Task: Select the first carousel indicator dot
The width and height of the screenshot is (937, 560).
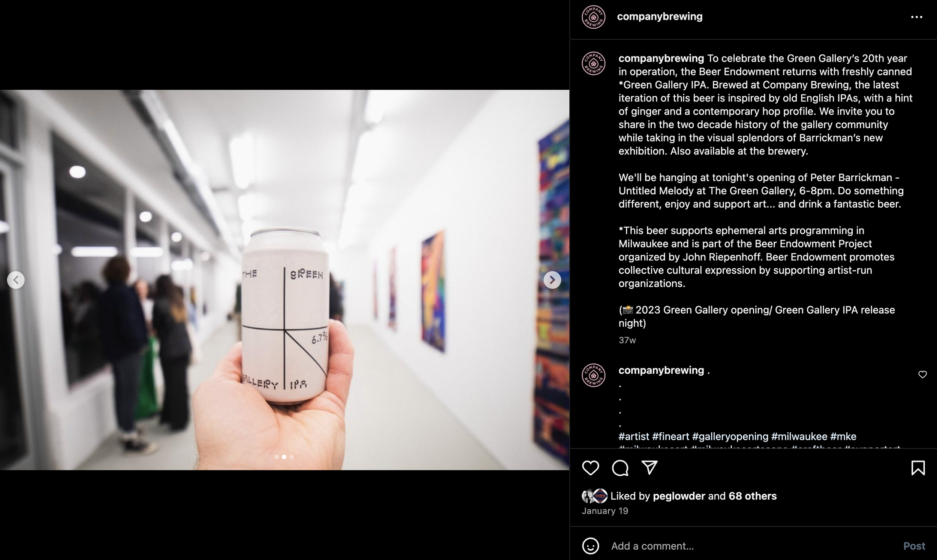Action: click(277, 457)
